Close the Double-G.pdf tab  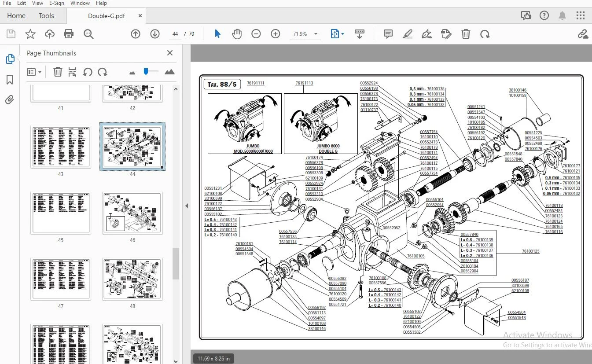(x=140, y=15)
